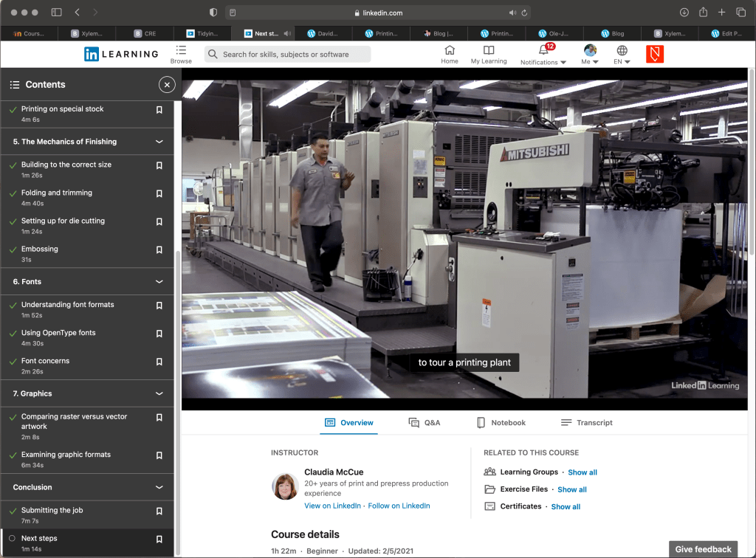Click the LinkedIn Learning logo

(x=121, y=54)
